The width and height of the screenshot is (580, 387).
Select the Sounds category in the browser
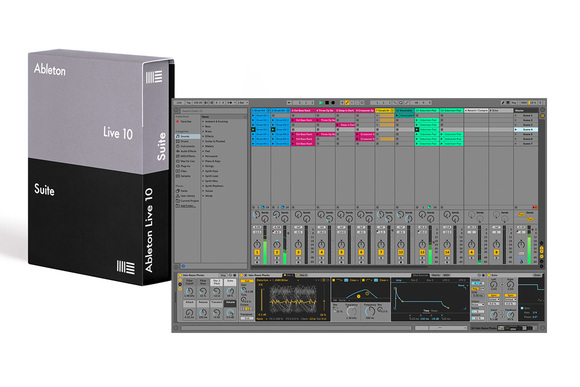[188, 137]
